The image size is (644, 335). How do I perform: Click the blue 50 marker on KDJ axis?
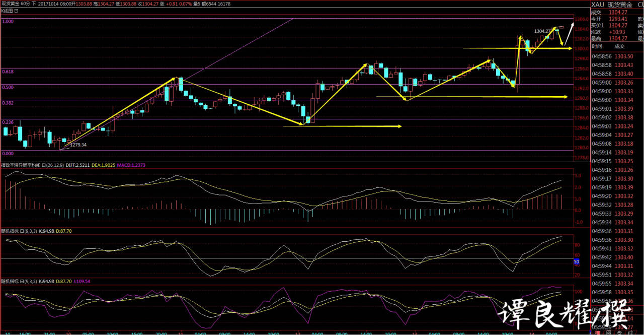click(x=577, y=261)
